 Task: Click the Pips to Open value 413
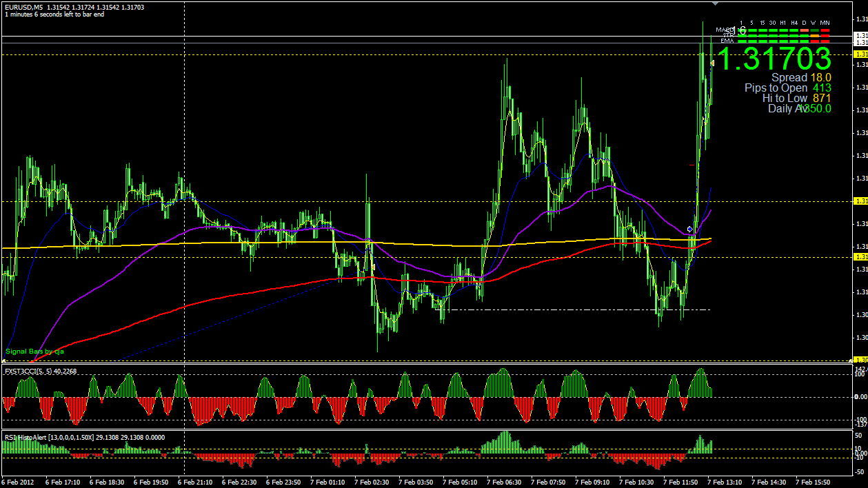pos(822,88)
